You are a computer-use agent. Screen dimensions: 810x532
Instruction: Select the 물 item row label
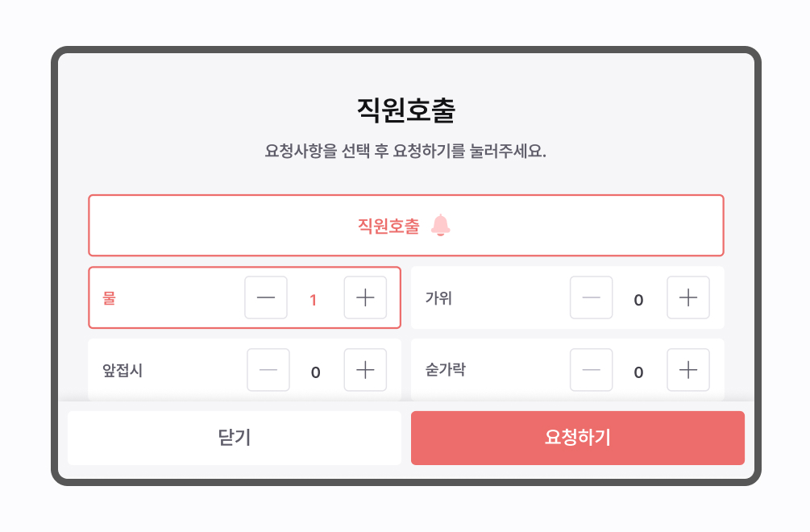coord(109,298)
